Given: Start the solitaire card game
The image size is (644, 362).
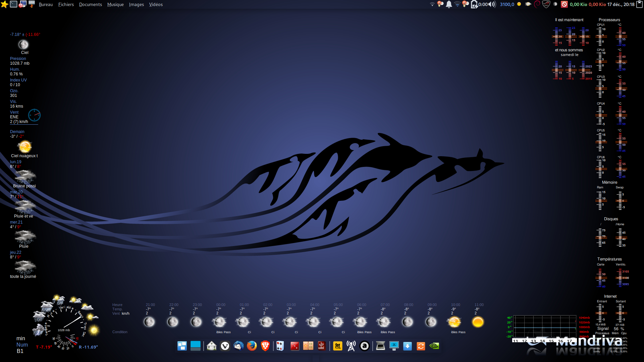Looking at the screenshot, I should [x=280, y=346].
